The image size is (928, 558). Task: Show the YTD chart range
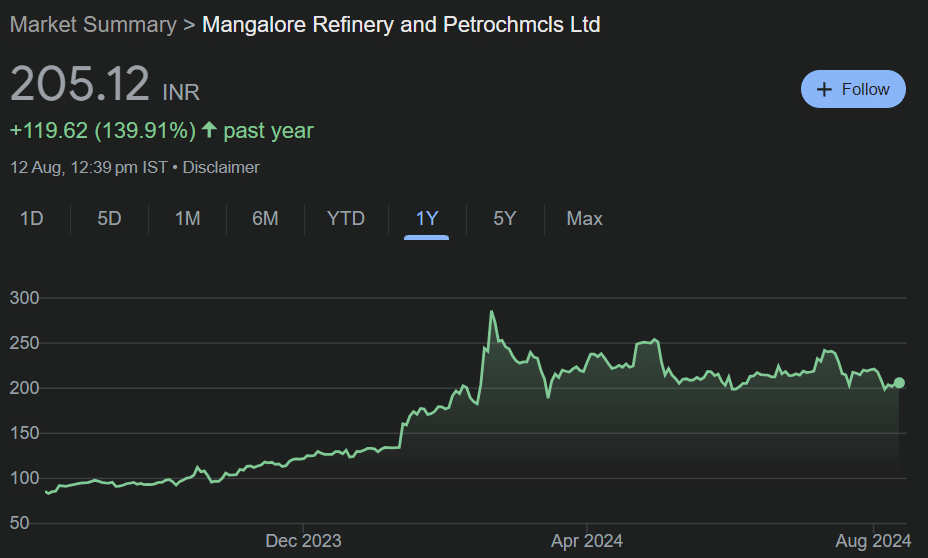(346, 218)
